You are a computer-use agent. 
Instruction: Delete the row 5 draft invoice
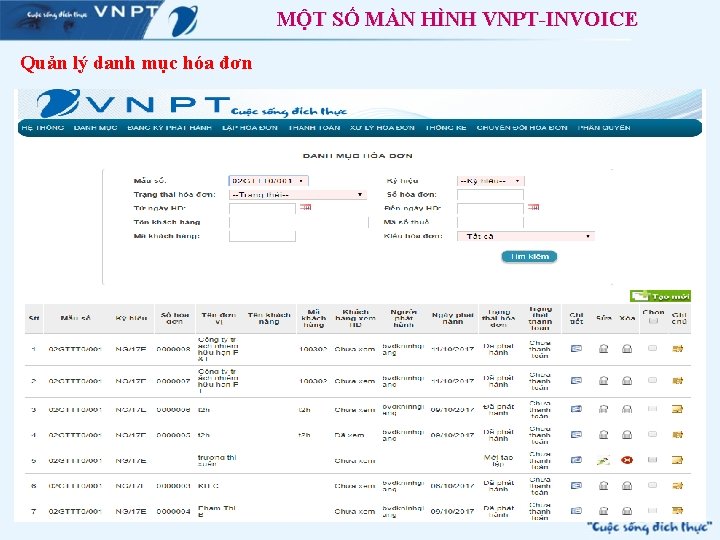(627, 460)
